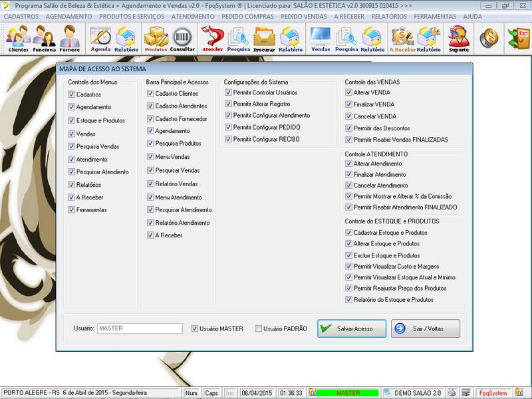Open the CADASTROS menu

click(x=21, y=16)
